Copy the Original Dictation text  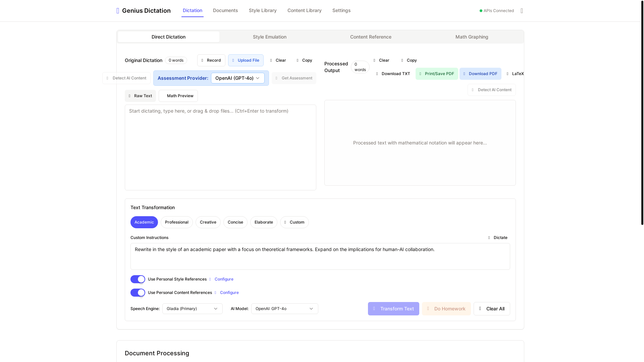pos(305,60)
